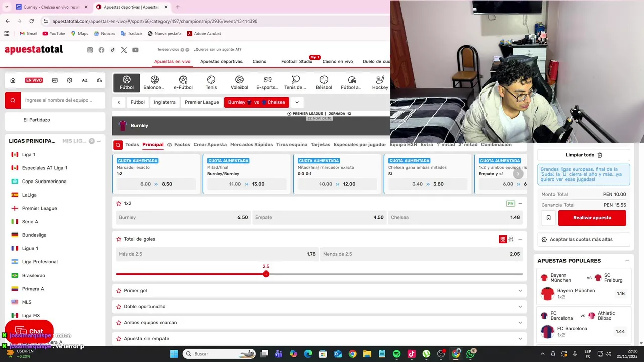Open the Casino tab
Screen dimensions: 644x362
(x=259, y=61)
